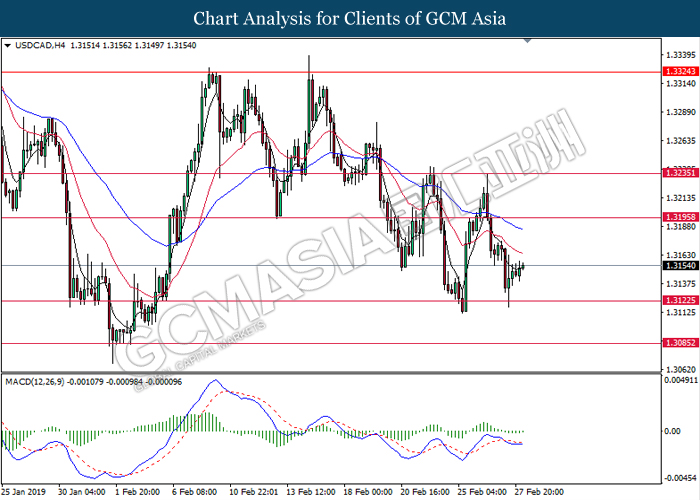Click the 30 Jan 04:00 time label
The image size is (700, 500).
coord(82,492)
